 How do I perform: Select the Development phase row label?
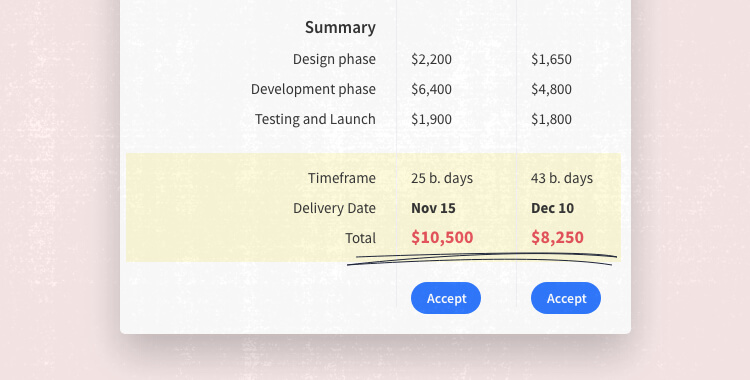[313, 89]
